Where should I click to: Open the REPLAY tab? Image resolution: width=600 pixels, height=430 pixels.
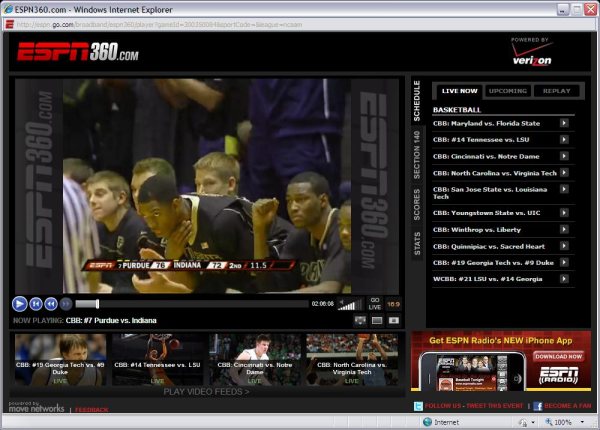pyautogui.click(x=556, y=91)
